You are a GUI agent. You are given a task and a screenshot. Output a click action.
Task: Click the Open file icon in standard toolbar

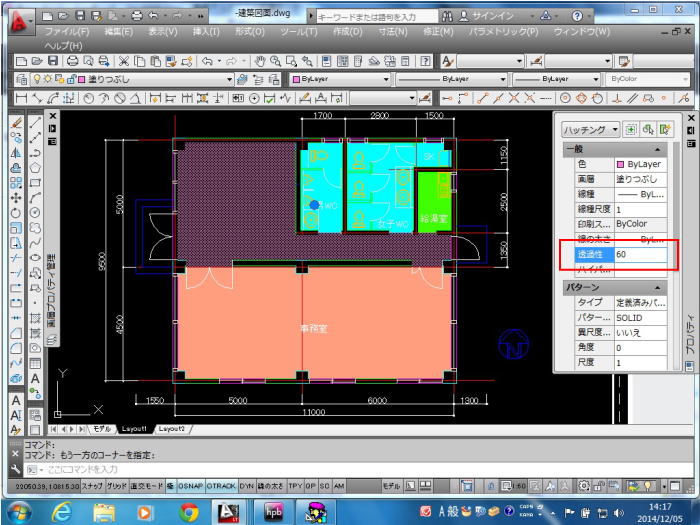(37, 62)
